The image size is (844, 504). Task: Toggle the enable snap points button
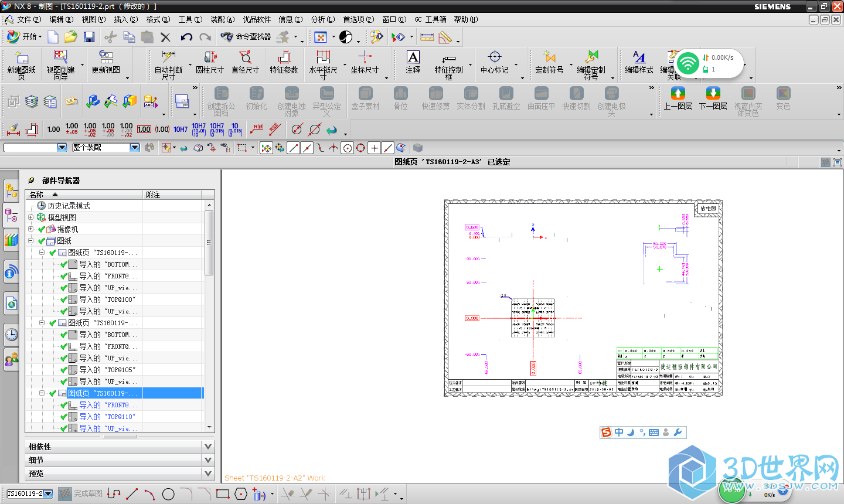tap(266, 148)
